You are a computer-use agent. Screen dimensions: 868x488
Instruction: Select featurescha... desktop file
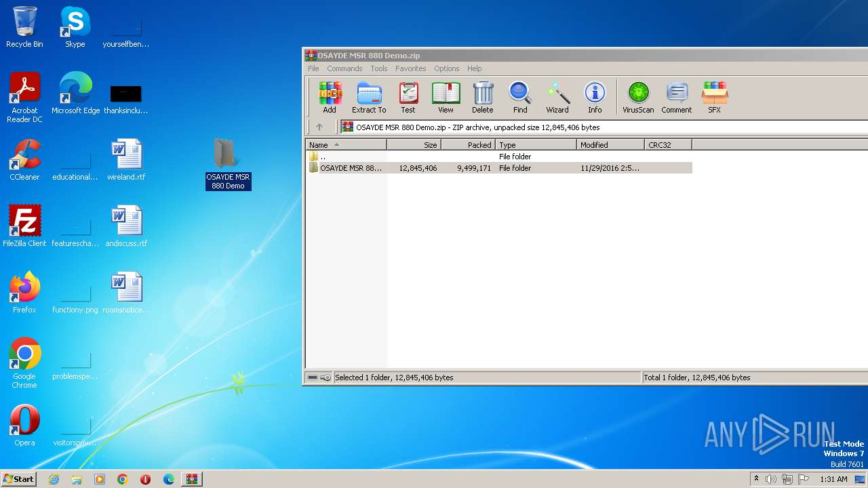click(x=75, y=231)
